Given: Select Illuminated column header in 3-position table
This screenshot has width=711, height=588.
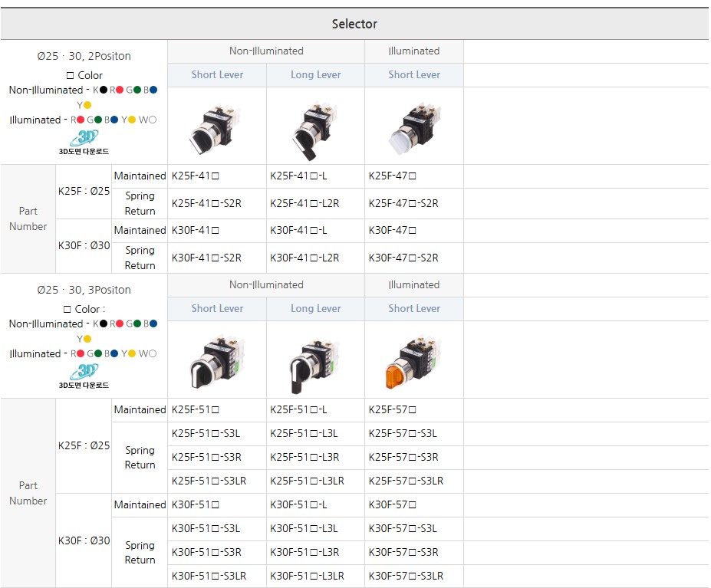Looking at the screenshot, I should (x=413, y=285).
